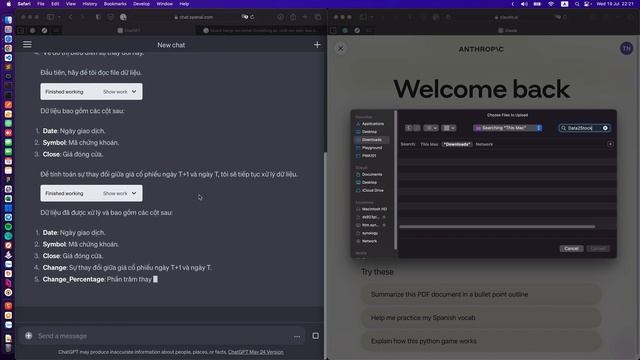Open the view options dropdown in file dialog

pos(431,128)
